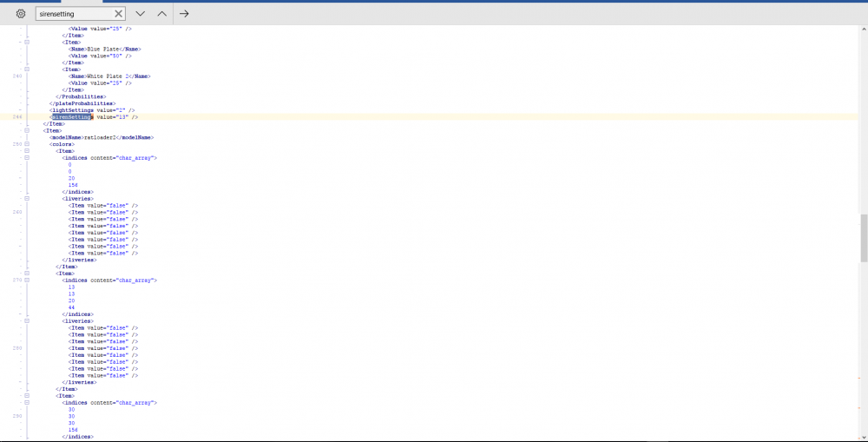The width and height of the screenshot is (868, 442).
Task: Collapse the indices block containing 30 30 30 156
Action: (x=27, y=403)
